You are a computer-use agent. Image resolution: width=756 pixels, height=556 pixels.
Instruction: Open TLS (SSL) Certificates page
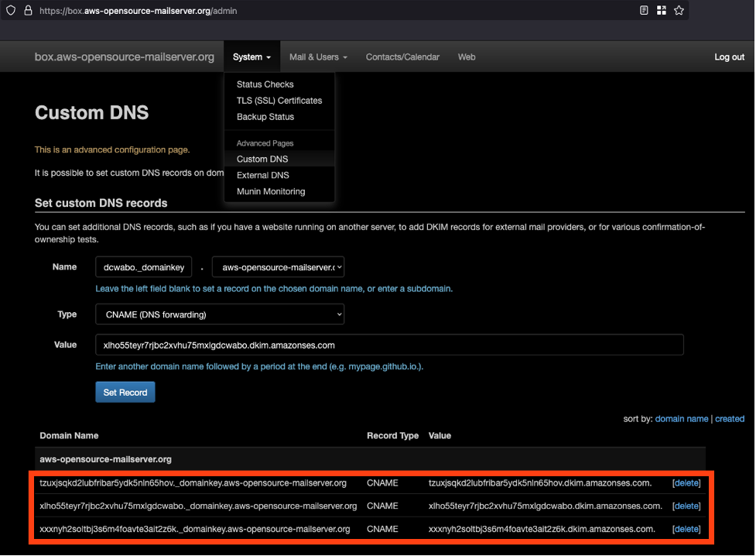[x=279, y=100]
